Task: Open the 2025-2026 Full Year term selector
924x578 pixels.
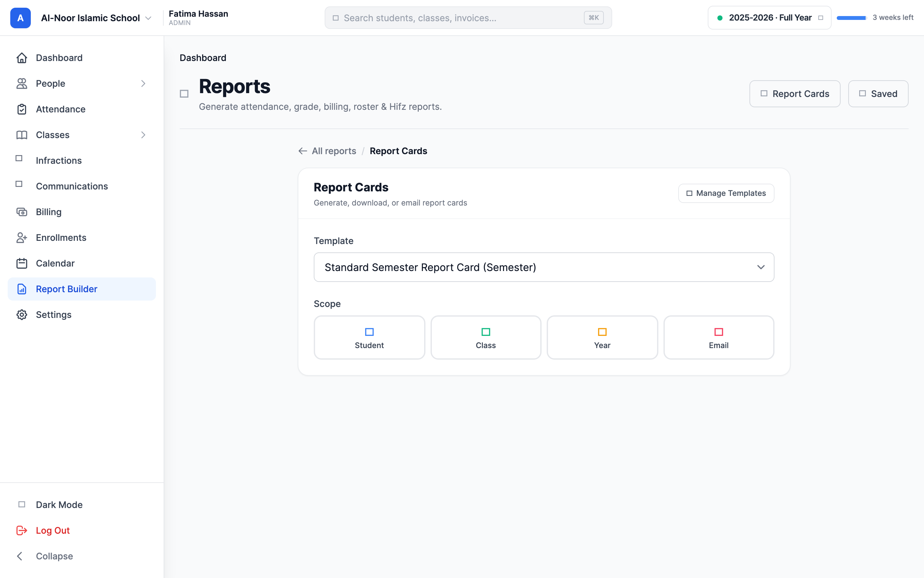Action: (x=769, y=18)
